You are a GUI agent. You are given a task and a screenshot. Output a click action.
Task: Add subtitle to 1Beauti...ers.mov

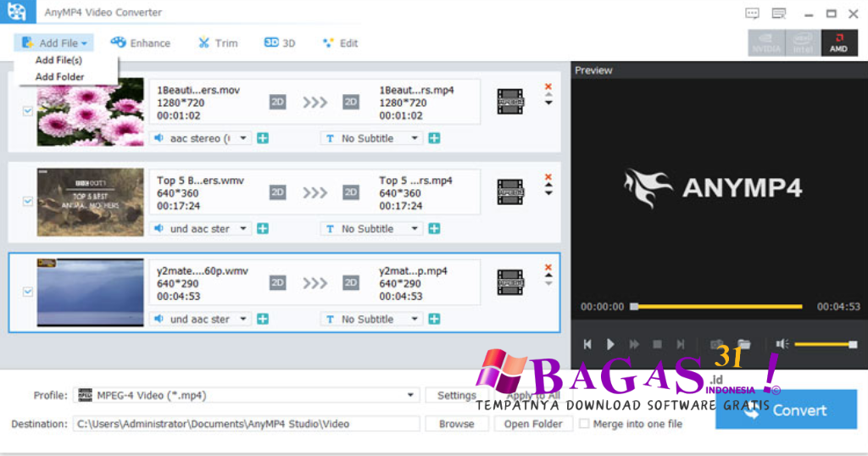click(x=435, y=138)
